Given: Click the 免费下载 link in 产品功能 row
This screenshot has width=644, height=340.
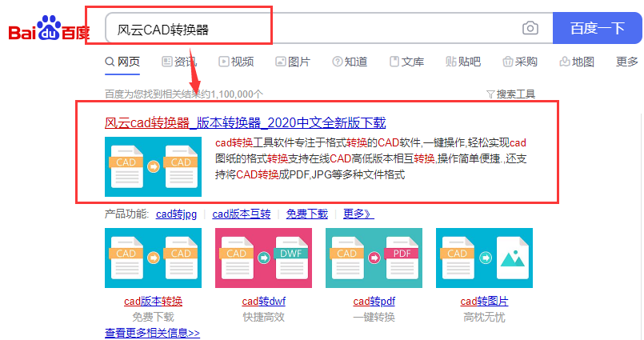Looking at the screenshot, I should click(307, 214).
